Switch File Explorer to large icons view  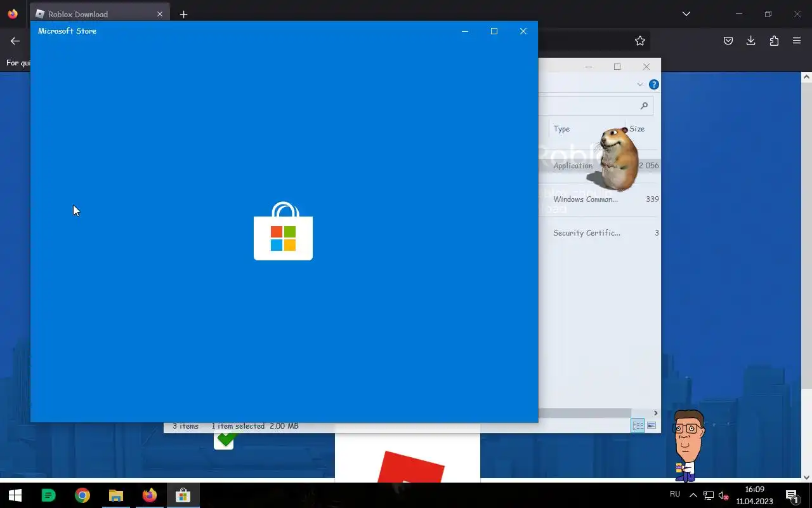(652, 425)
